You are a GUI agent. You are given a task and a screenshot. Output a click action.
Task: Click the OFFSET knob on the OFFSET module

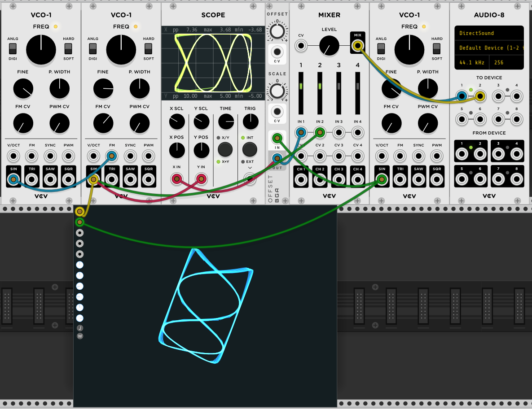coord(277,31)
